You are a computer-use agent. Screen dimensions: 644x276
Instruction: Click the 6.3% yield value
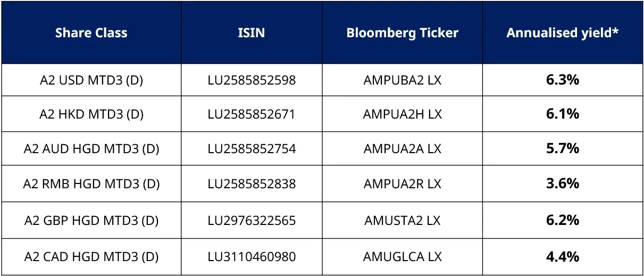(x=562, y=80)
